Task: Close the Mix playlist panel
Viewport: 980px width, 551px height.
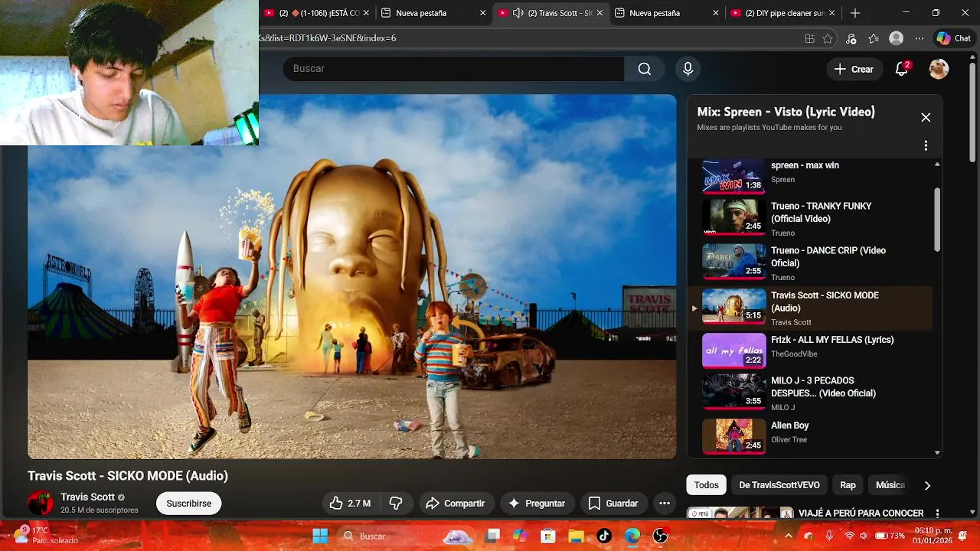Action: pyautogui.click(x=926, y=117)
